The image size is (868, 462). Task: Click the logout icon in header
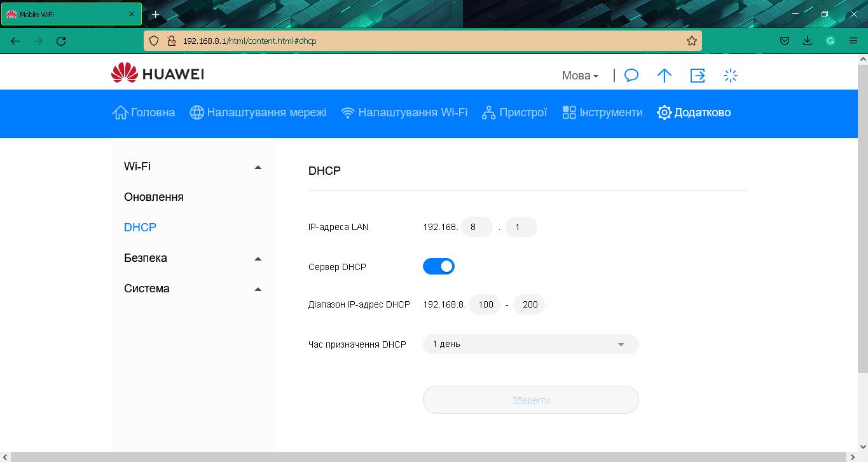click(x=698, y=76)
